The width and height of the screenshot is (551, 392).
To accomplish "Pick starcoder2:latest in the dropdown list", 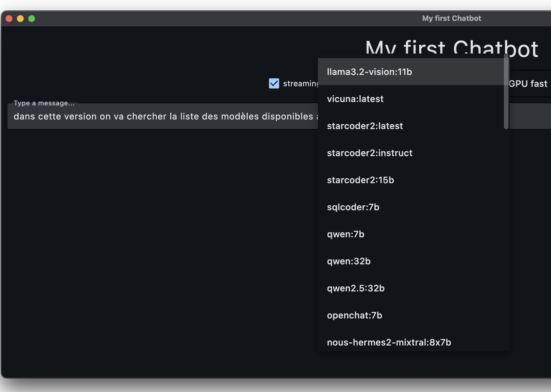I will click(365, 126).
